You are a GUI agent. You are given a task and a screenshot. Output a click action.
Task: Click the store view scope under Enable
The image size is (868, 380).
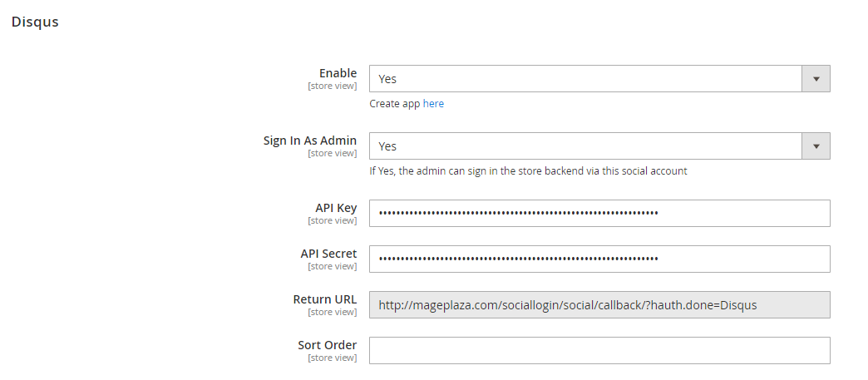pos(332,86)
